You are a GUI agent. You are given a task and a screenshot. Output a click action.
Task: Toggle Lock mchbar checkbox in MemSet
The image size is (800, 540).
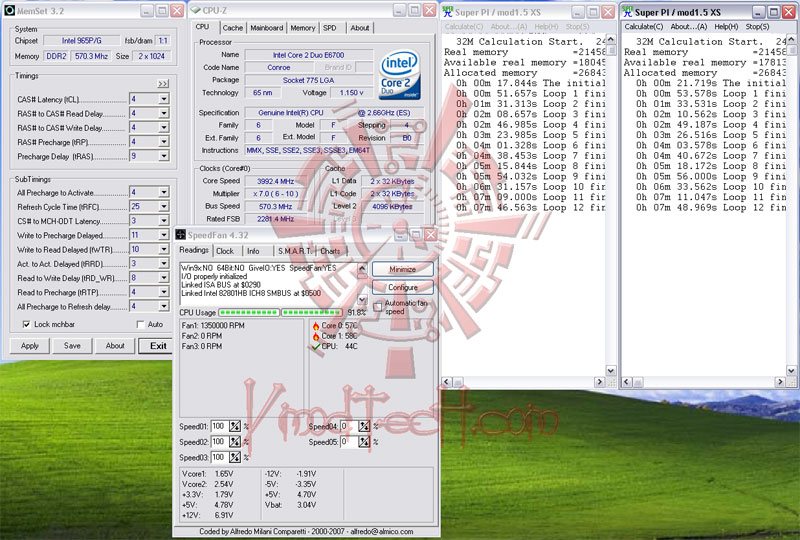pyautogui.click(x=27, y=325)
